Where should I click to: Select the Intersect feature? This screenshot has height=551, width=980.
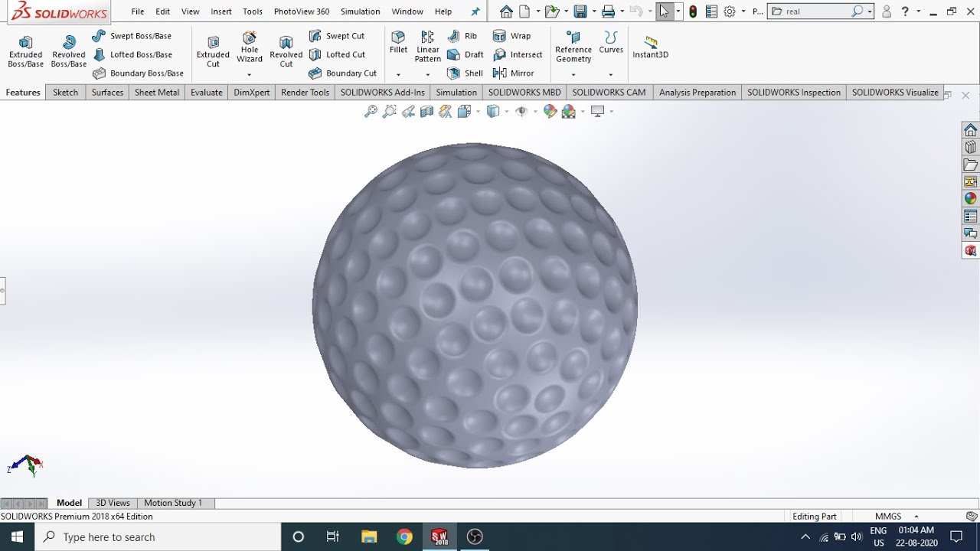click(518, 54)
